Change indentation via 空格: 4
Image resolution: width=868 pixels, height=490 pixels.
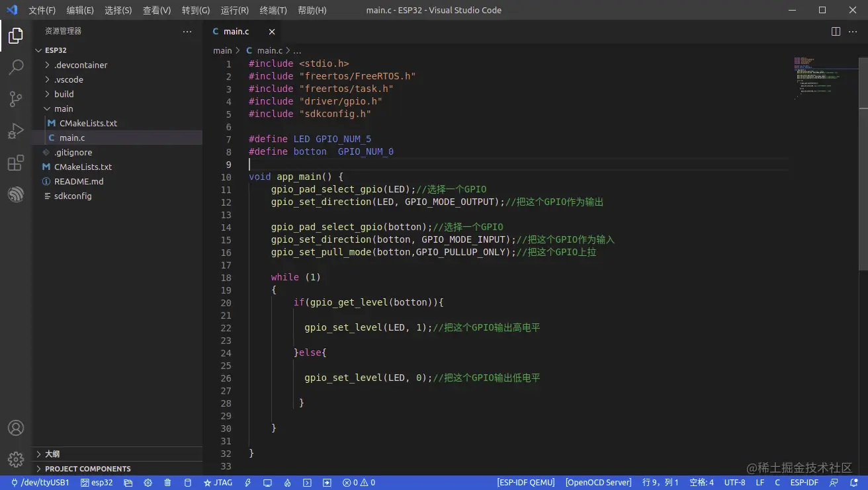click(701, 483)
